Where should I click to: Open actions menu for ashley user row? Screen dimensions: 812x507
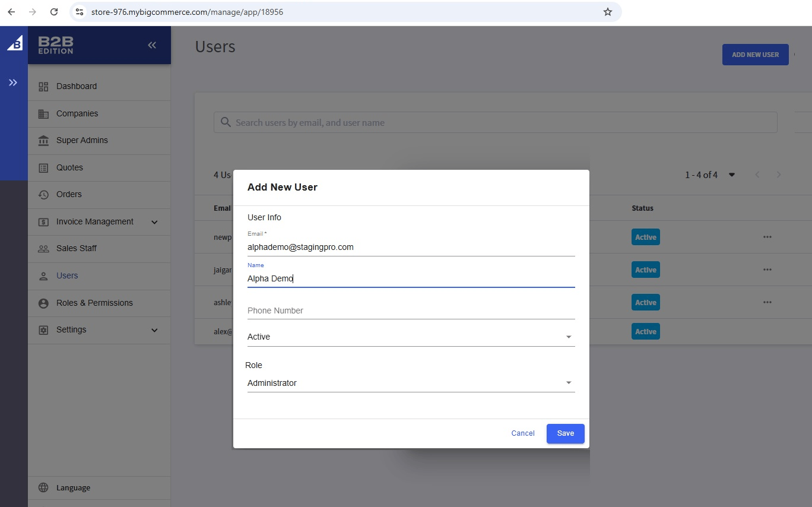click(767, 302)
